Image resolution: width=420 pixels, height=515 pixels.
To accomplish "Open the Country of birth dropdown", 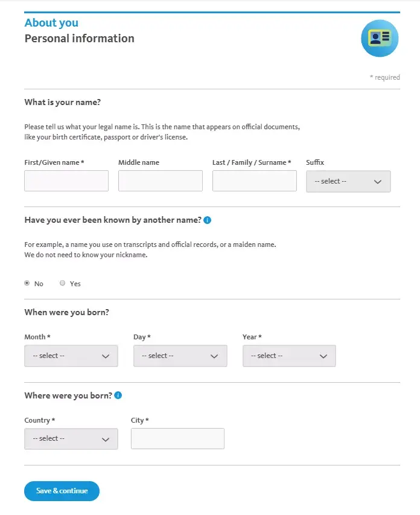I will coord(71,439).
